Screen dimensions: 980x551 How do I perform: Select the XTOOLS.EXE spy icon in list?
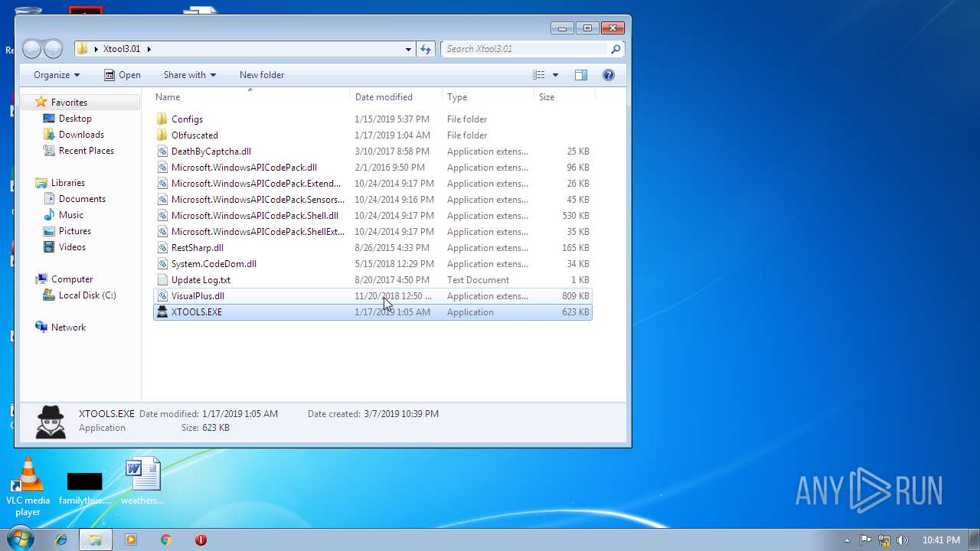(x=162, y=312)
